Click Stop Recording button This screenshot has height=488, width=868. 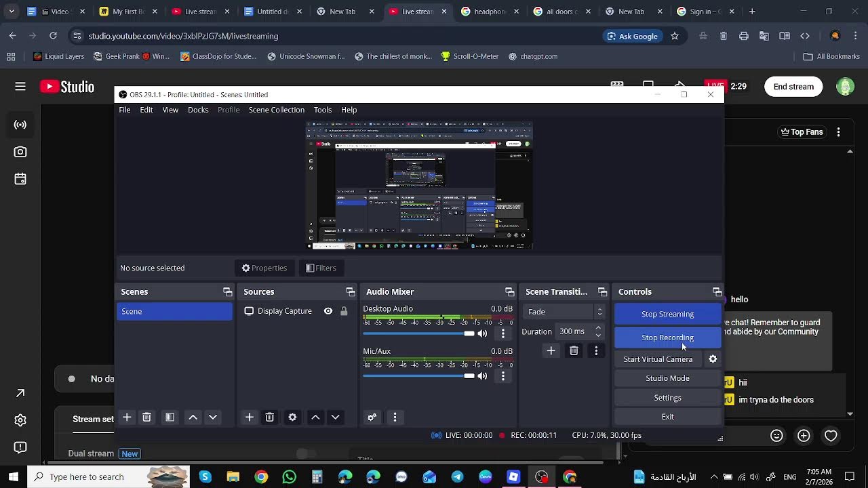(667, 338)
